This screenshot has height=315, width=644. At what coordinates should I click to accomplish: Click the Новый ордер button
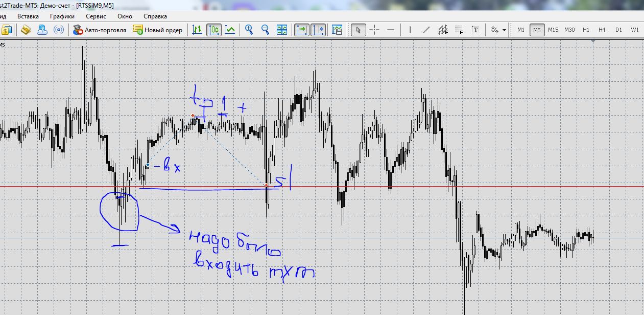pos(158,30)
